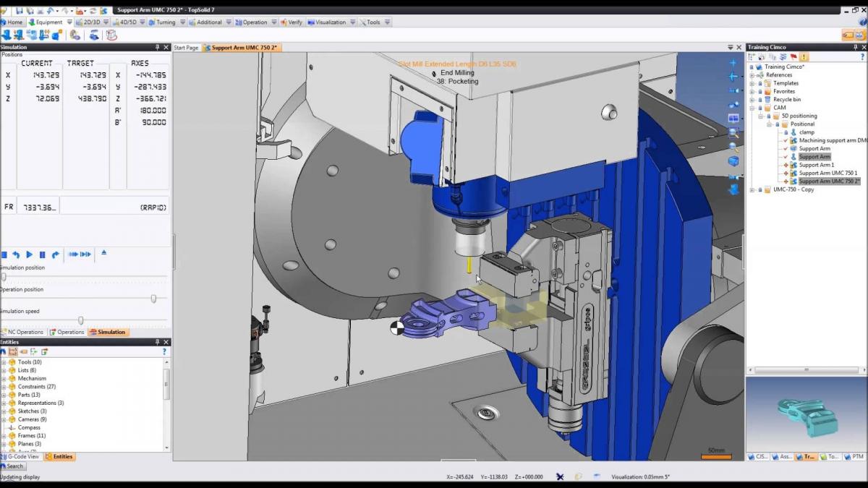Image resolution: width=868 pixels, height=488 pixels.
Task: Switch to the NC Operations tab
Action: 25,332
